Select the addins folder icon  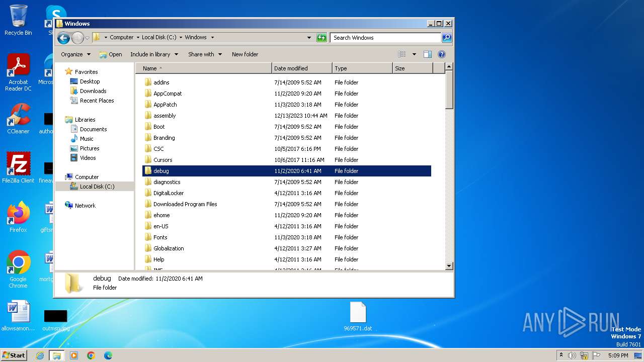(x=148, y=82)
